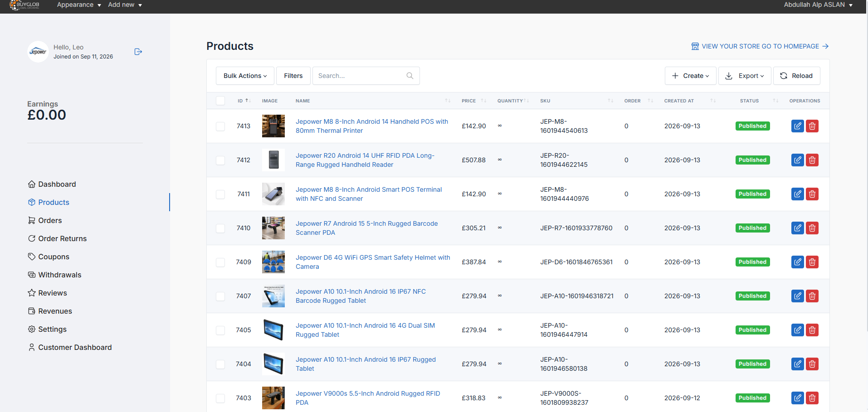Toggle the select-all checkbox in table header

220,101
